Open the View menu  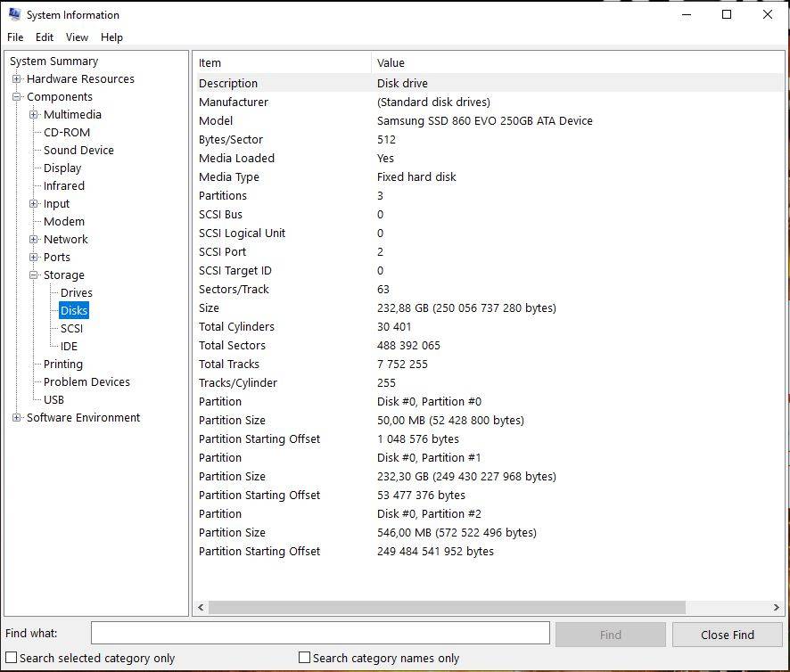[x=77, y=37]
